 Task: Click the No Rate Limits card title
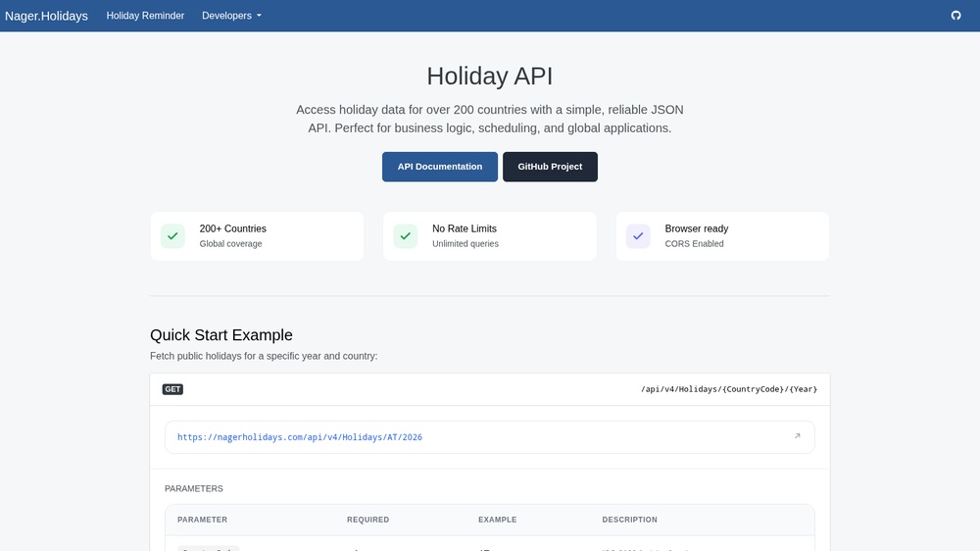[465, 228]
